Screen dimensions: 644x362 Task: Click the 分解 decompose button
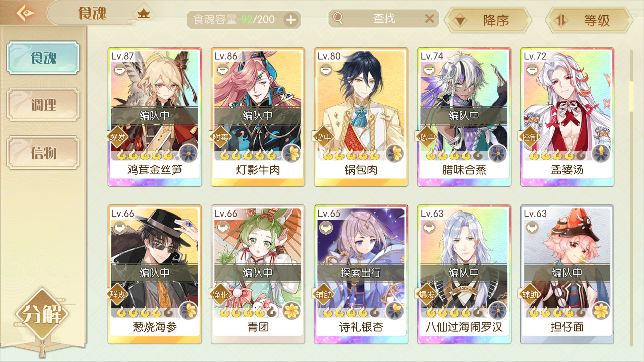click(42, 314)
